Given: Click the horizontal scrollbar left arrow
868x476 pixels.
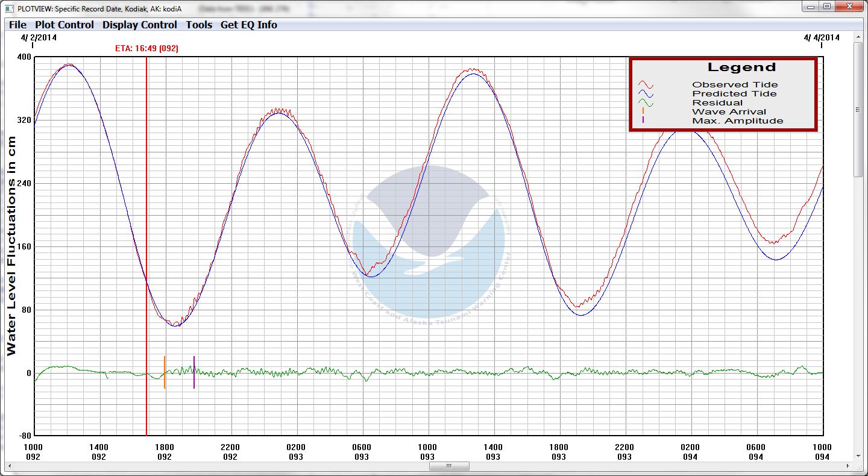Looking at the screenshot, I should (8, 466).
